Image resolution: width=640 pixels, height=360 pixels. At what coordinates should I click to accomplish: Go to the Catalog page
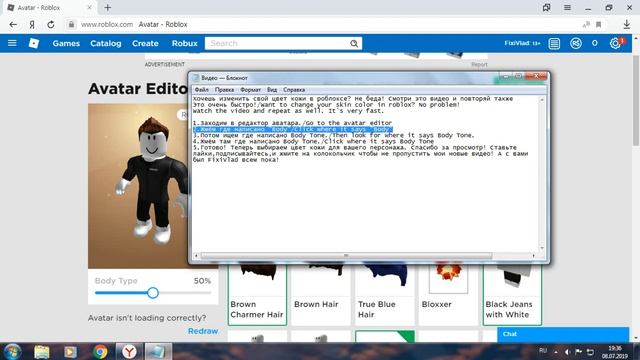[106, 43]
